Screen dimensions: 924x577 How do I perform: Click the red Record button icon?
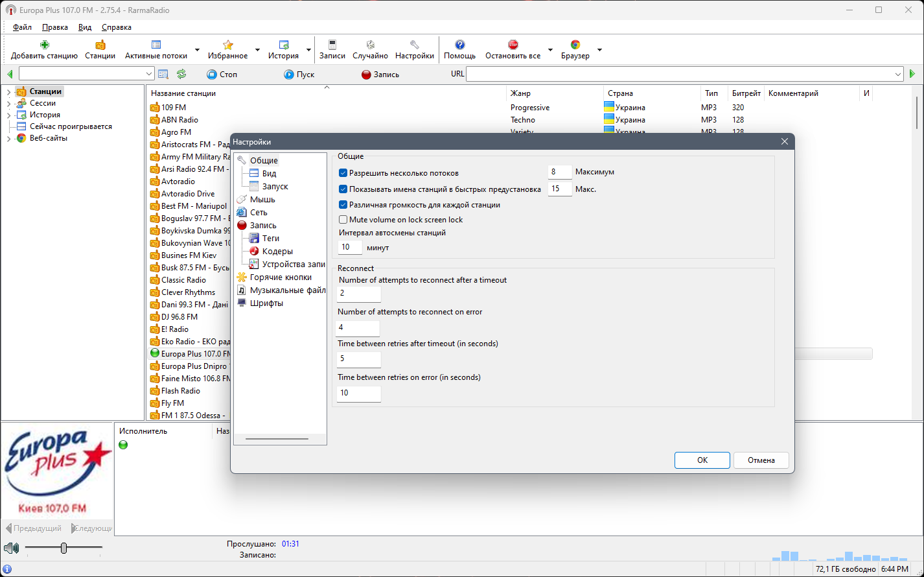tap(366, 75)
